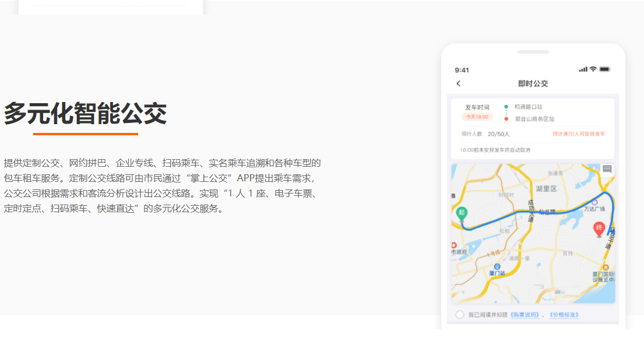Screen dimensions: 644x355
Task: Click the green 和通路口站 stop dot
Action: coord(506,107)
